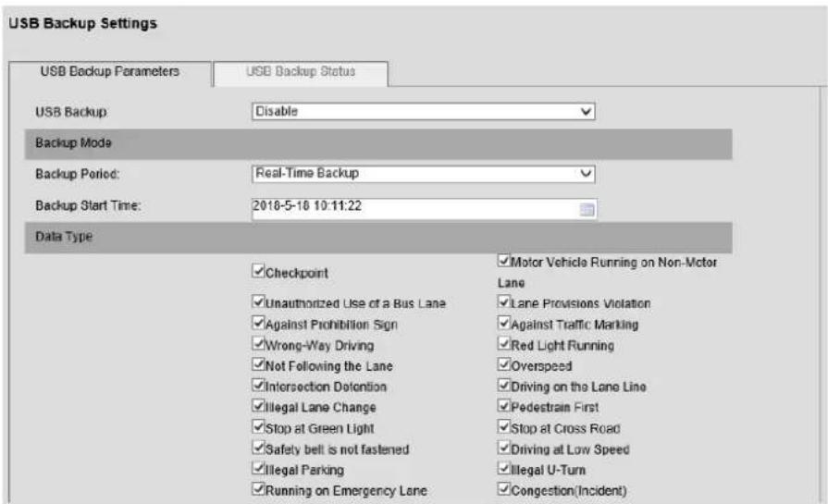Toggle Intersection Detention checkbox

tap(258, 386)
